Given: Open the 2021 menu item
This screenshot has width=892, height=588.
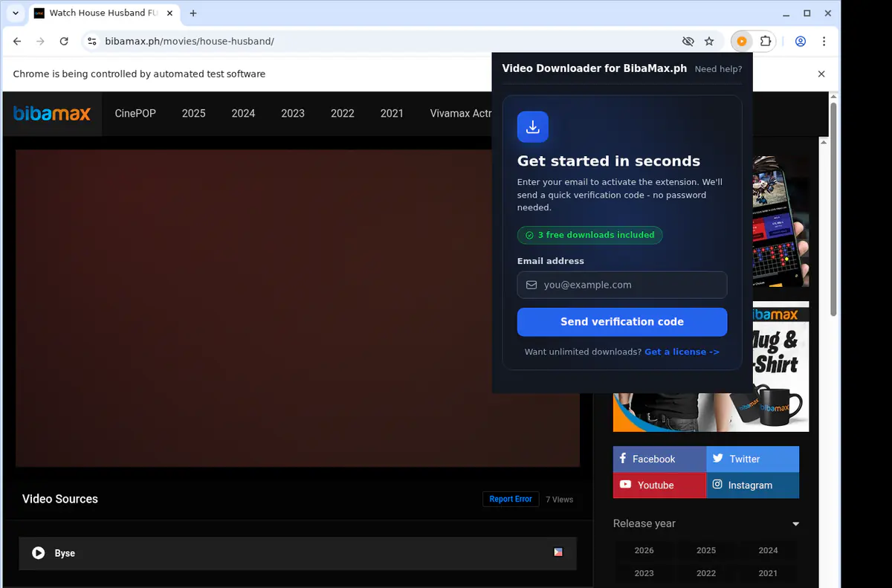Looking at the screenshot, I should [392, 114].
